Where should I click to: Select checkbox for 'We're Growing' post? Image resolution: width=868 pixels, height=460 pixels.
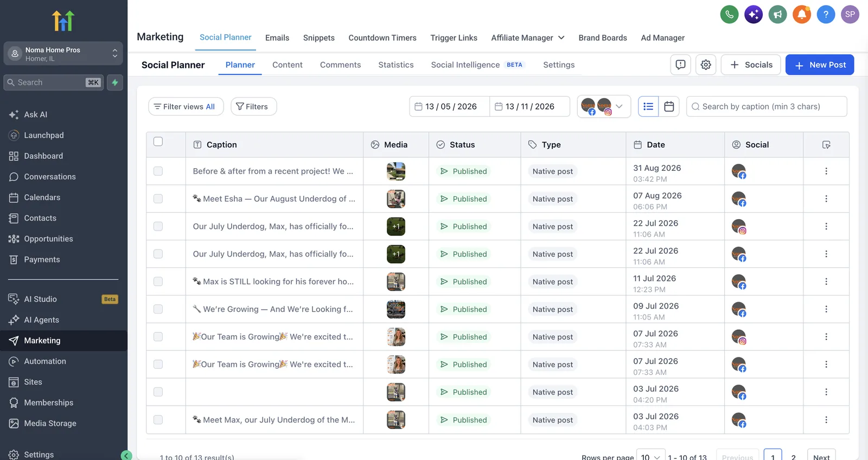pyautogui.click(x=158, y=309)
